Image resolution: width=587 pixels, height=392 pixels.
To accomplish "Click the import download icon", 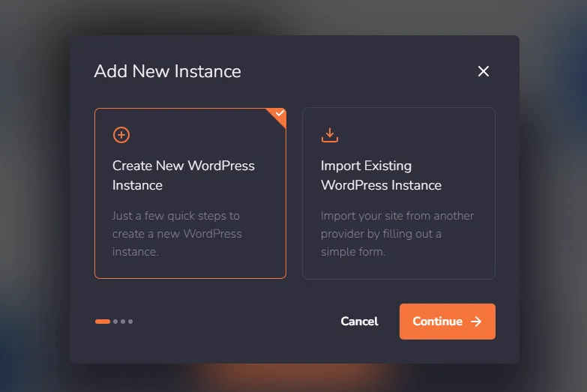I will click(329, 135).
